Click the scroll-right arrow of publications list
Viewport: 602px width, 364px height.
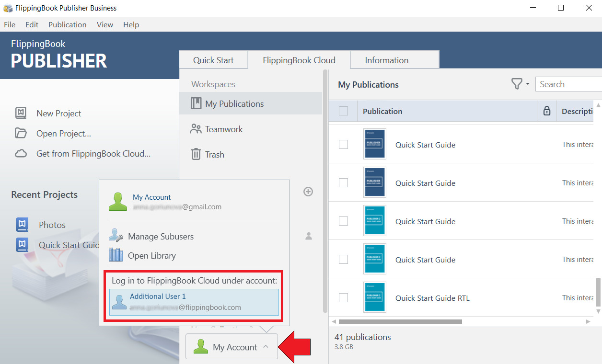(x=589, y=321)
